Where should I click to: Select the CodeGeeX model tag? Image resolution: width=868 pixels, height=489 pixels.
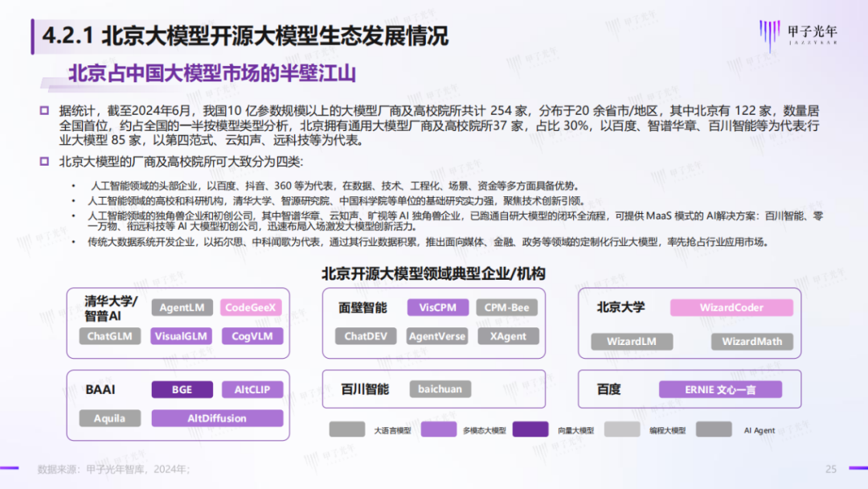(x=251, y=307)
